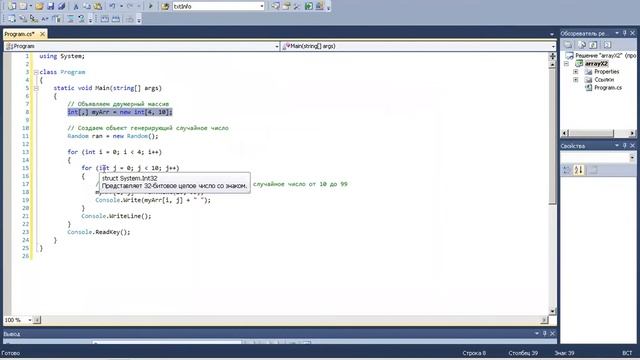The width and height of the screenshot is (640, 360).
Task: Click the Toolbox wrench icon
Action: [297, 6]
